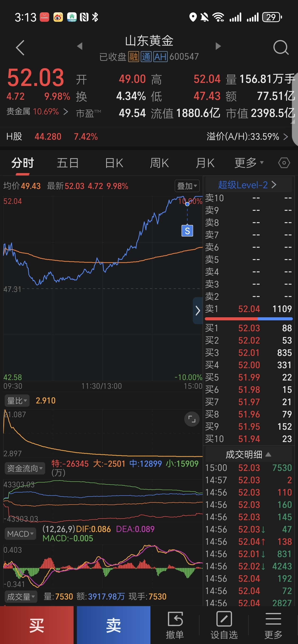This screenshot has height=644, width=298.
Task: Switch to the 五日 five-day tab
Action: pos(68,163)
